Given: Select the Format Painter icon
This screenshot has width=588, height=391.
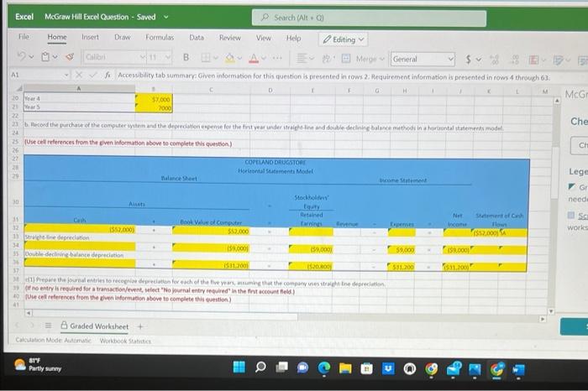Looking at the screenshot, I should pyautogui.click(x=70, y=57).
